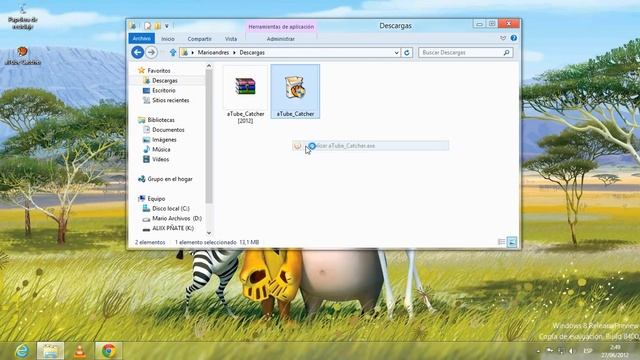640x360 pixels.
Task: Click the volume speaker tray icon
Action: coord(571,351)
